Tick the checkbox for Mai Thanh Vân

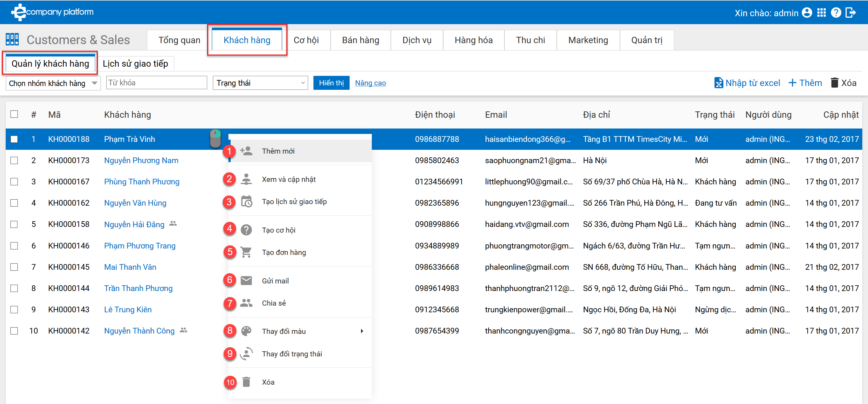[14, 267]
